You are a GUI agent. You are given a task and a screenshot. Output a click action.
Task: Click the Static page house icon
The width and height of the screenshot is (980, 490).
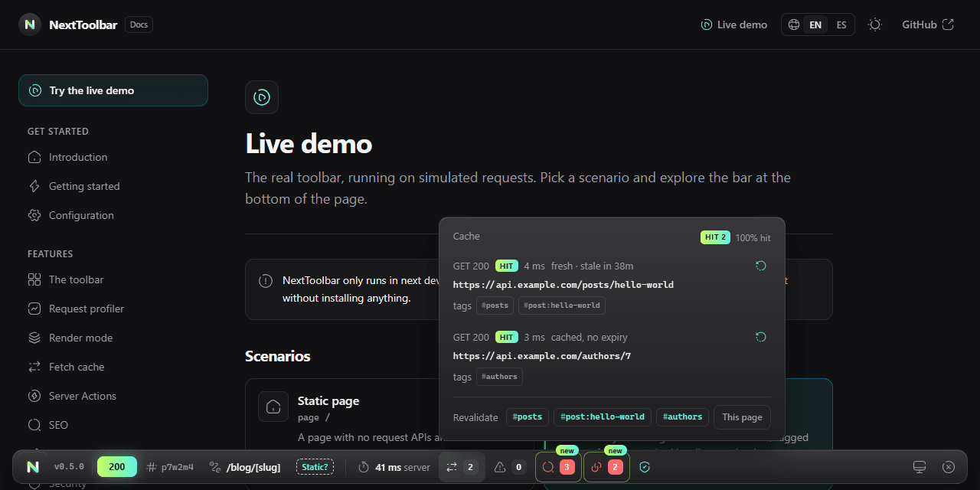pyautogui.click(x=273, y=407)
